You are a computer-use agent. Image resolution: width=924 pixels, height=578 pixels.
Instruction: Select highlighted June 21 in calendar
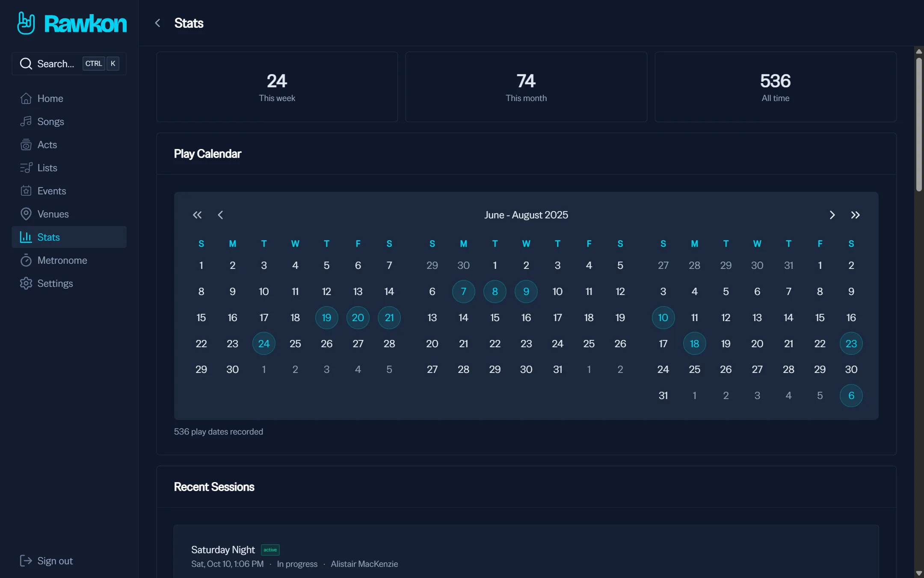click(389, 318)
